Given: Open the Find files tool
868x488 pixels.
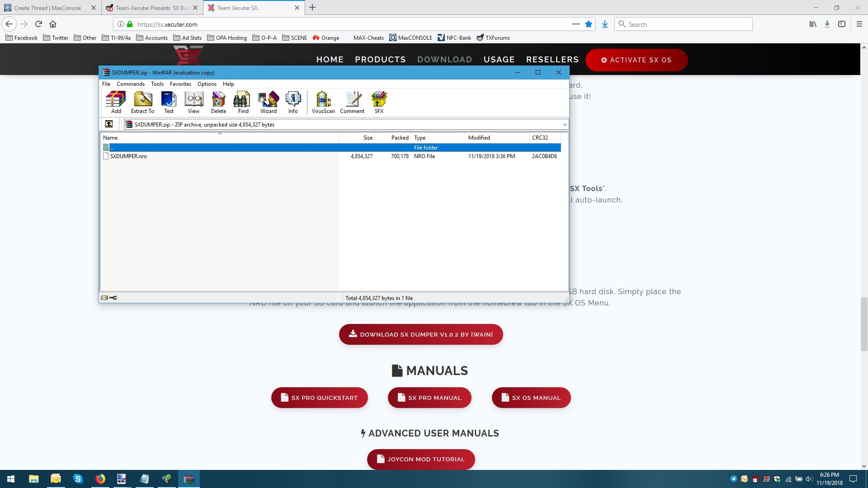Looking at the screenshot, I should [243, 102].
